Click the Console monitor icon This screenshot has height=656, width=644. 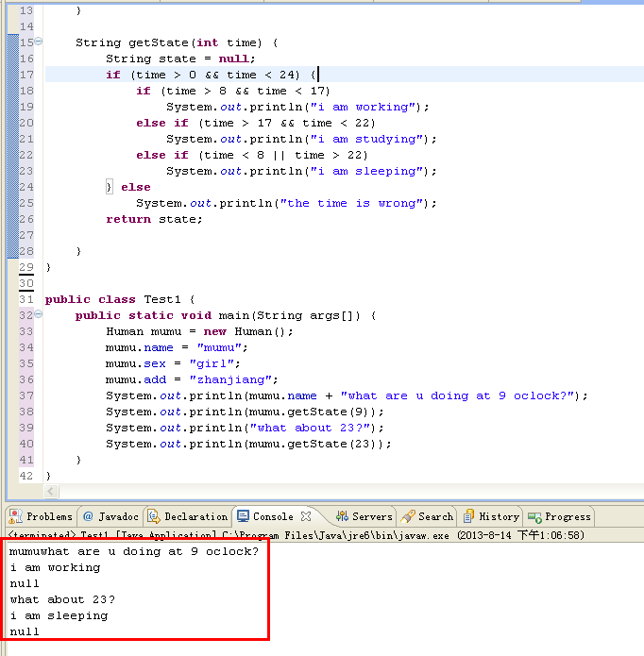(243, 516)
